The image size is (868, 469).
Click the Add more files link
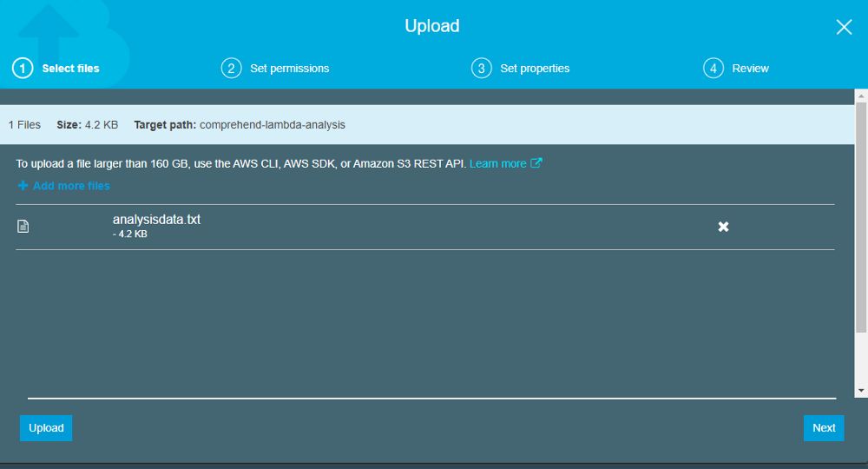[x=71, y=186]
